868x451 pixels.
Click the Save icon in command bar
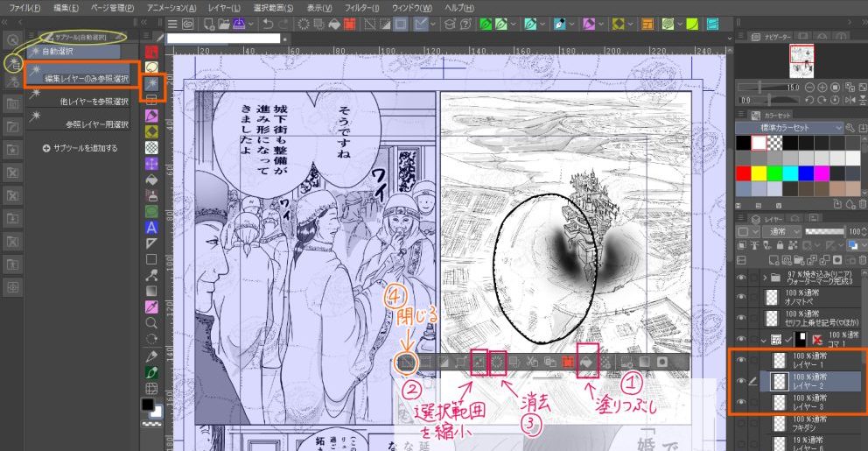coord(239,24)
